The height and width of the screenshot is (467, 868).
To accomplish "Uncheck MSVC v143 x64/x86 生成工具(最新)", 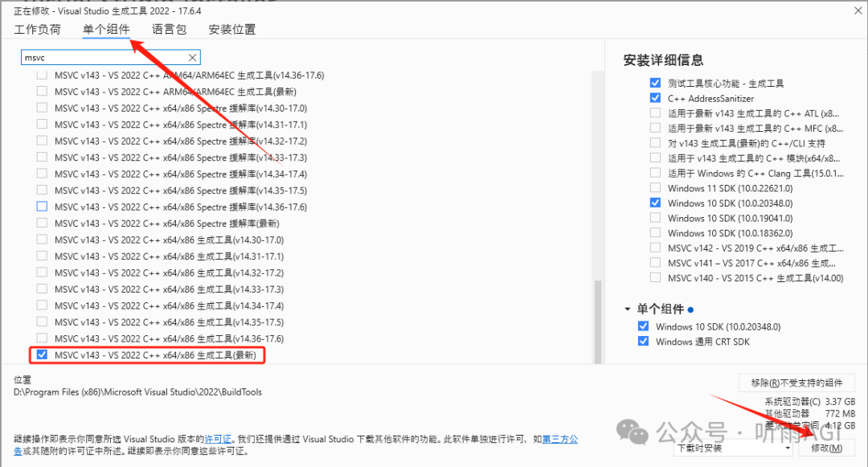I will point(42,354).
